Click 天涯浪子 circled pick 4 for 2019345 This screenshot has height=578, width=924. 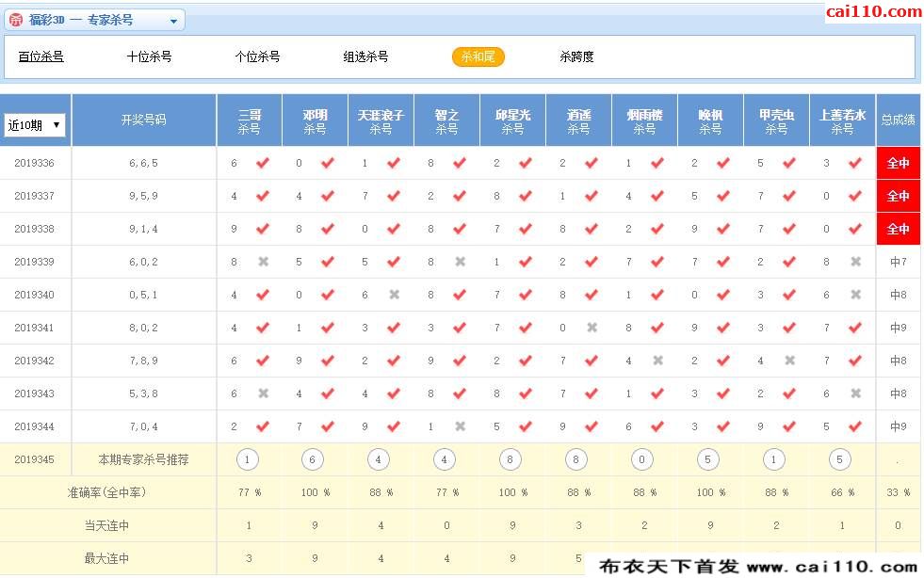click(379, 459)
